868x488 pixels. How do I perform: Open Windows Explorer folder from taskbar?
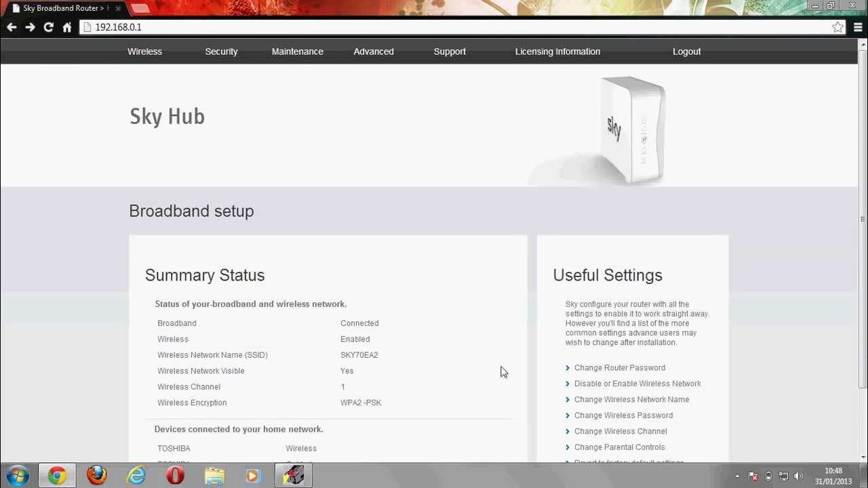[x=215, y=476]
